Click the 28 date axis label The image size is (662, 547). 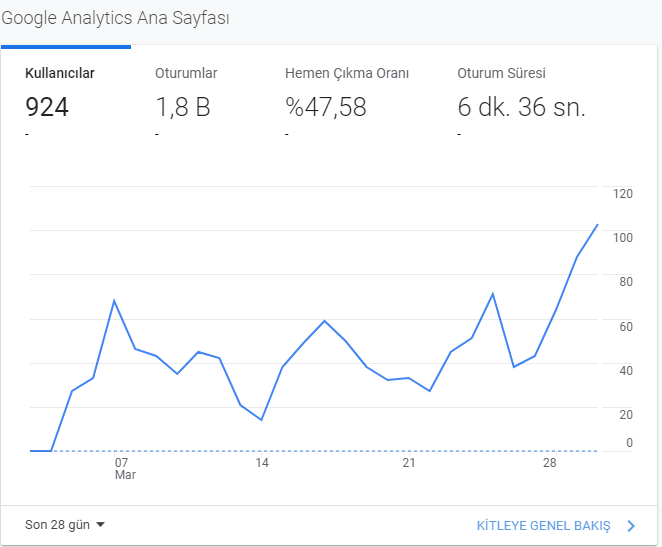549,463
